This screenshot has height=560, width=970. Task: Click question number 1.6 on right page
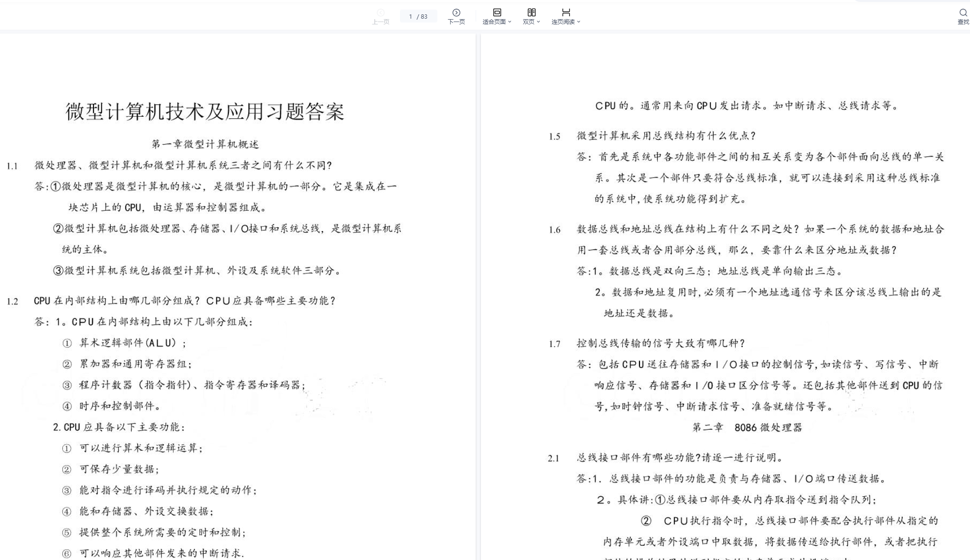(555, 230)
